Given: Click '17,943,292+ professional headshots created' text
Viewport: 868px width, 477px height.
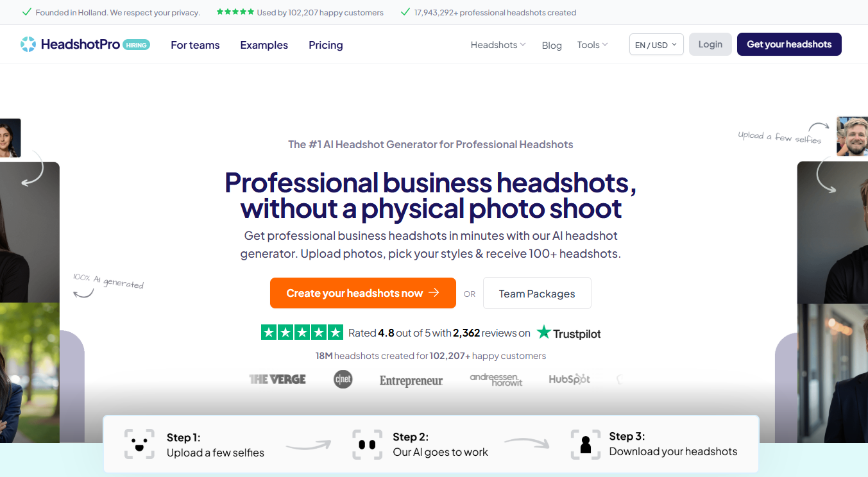Looking at the screenshot, I should tap(495, 13).
